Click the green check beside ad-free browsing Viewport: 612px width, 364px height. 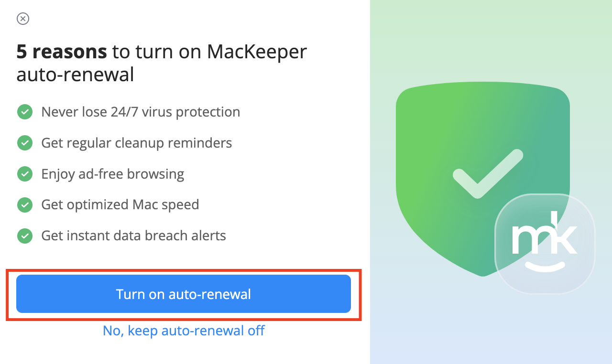click(25, 174)
